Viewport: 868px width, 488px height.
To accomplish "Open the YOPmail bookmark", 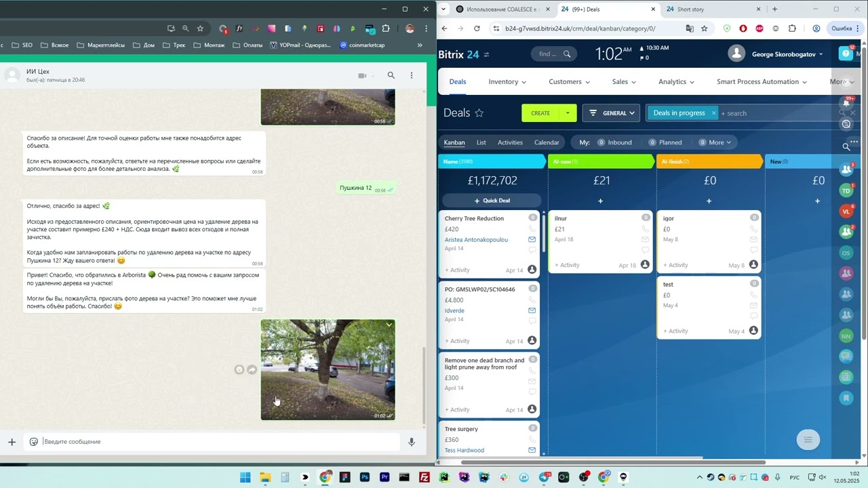I will [x=300, y=45].
